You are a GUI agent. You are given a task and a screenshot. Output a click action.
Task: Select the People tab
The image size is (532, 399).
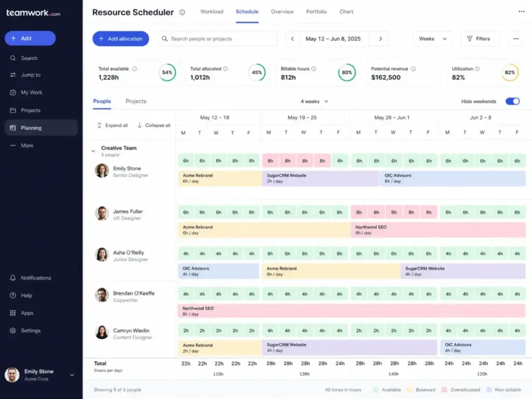(x=102, y=101)
